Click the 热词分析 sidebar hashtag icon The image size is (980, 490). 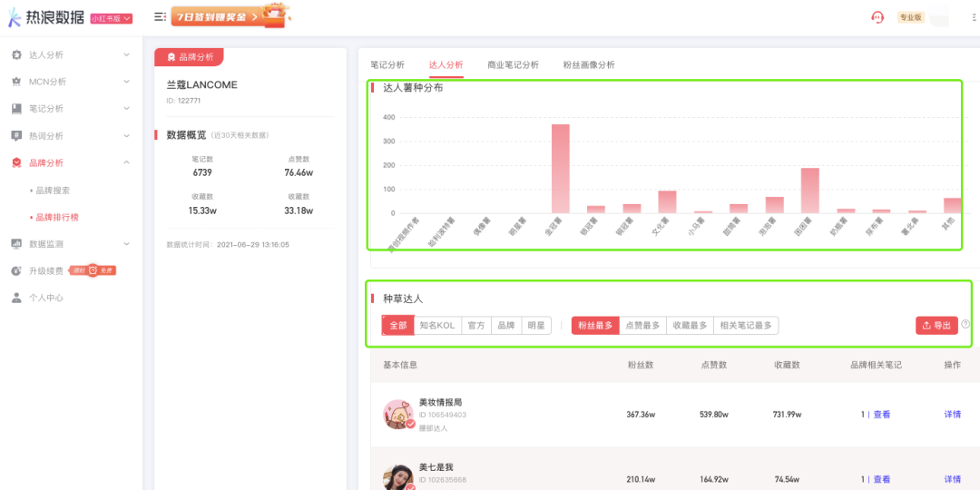point(17,135)
